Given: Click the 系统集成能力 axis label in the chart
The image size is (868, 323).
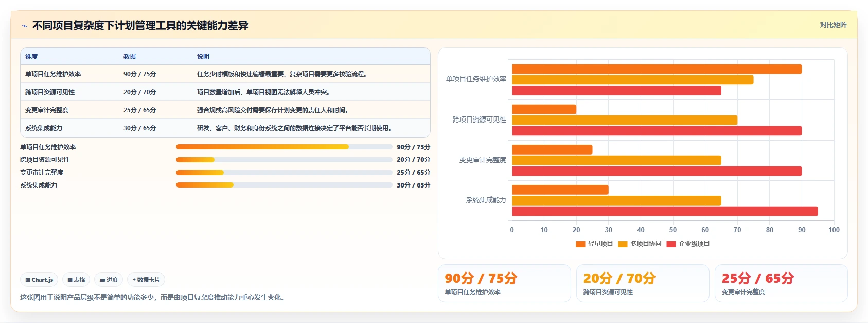Looking at the screenshot, I should coord(486,200).
